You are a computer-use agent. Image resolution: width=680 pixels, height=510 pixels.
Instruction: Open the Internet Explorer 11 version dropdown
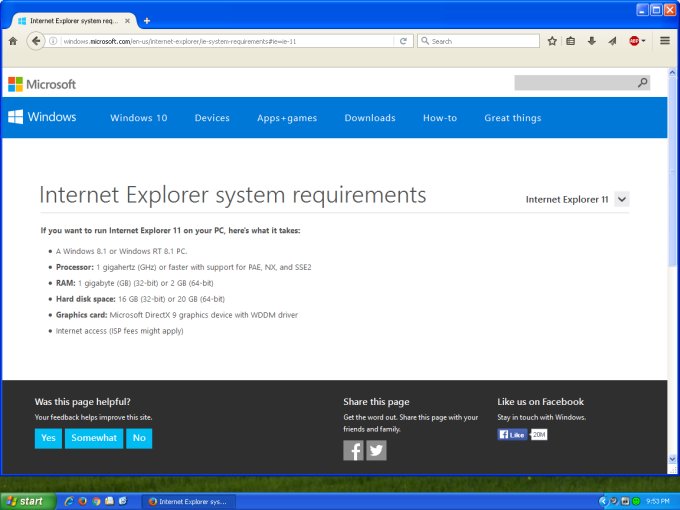[622, 199]
